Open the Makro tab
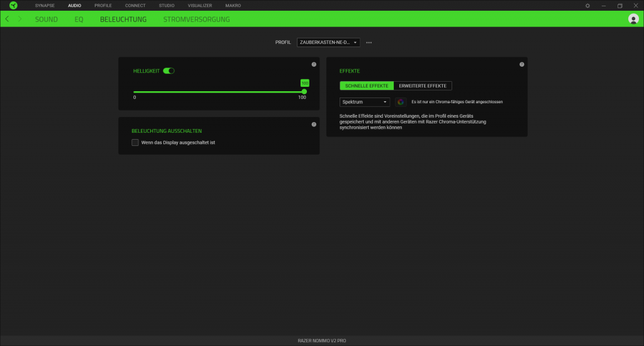Image resolution: width=644 pixels, height=346 pixels. coord(233,6)
